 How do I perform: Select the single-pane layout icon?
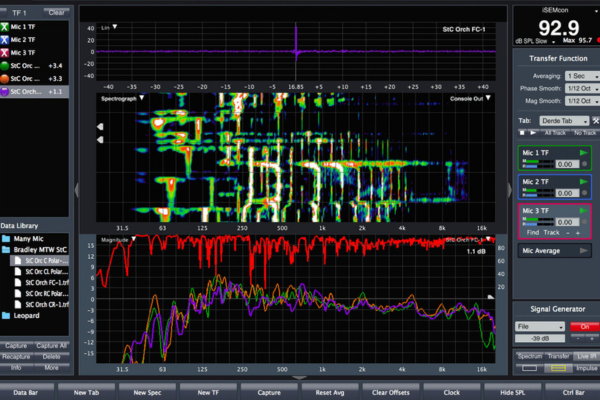point(530,368)
